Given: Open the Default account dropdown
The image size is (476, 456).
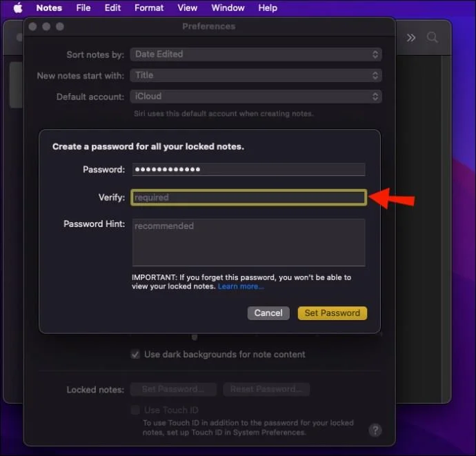Looking at the screenshot, I should (256, 97).
